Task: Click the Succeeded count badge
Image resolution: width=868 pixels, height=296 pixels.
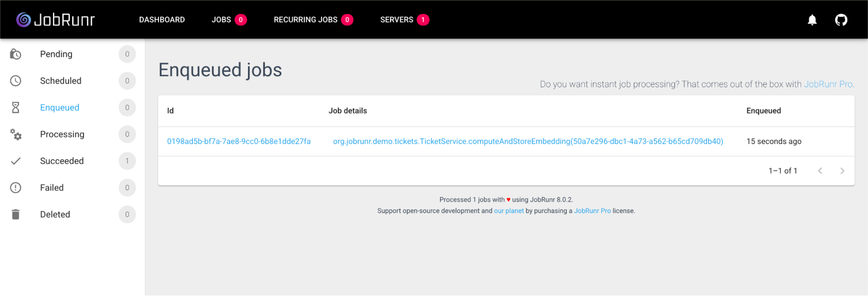Action: coord(127,161)
